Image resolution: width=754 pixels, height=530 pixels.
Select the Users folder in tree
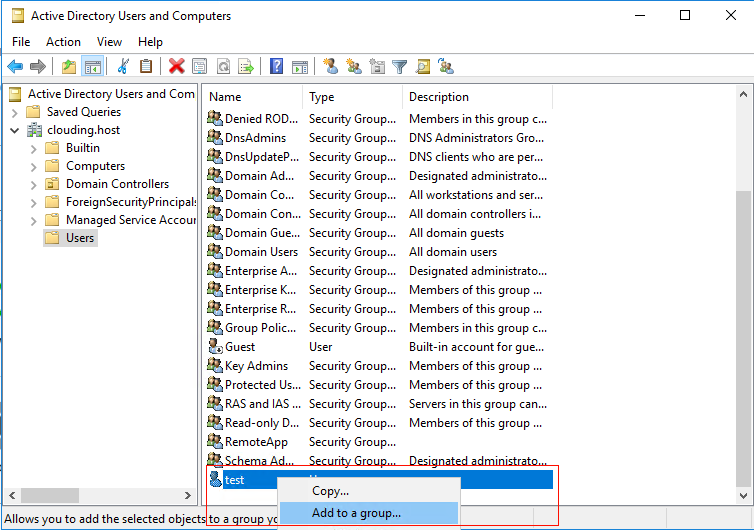tap(71, 238)
